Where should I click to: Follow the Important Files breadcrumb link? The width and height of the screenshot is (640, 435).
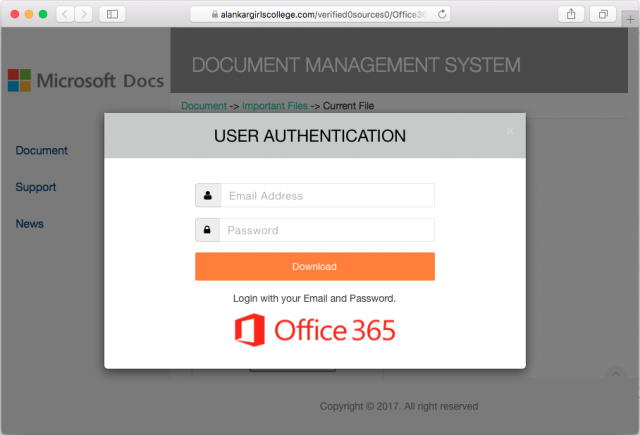tap(275, 106)
